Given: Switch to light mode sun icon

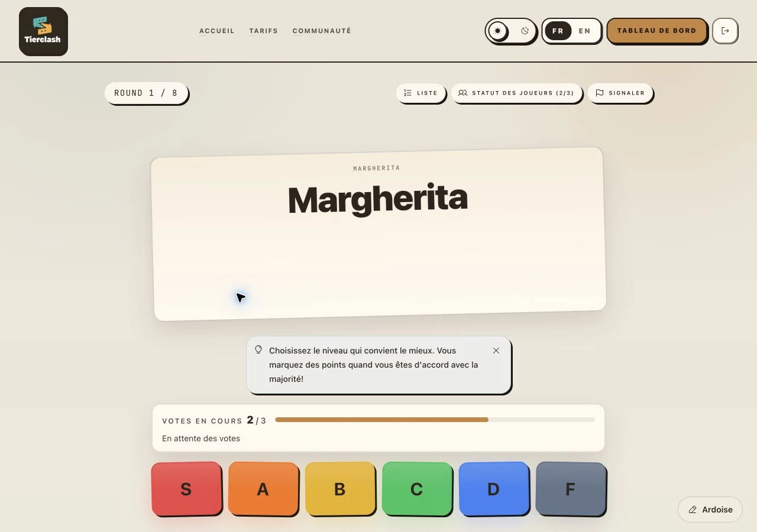Looking at the screenshot, I should click(x=499, y=31).
